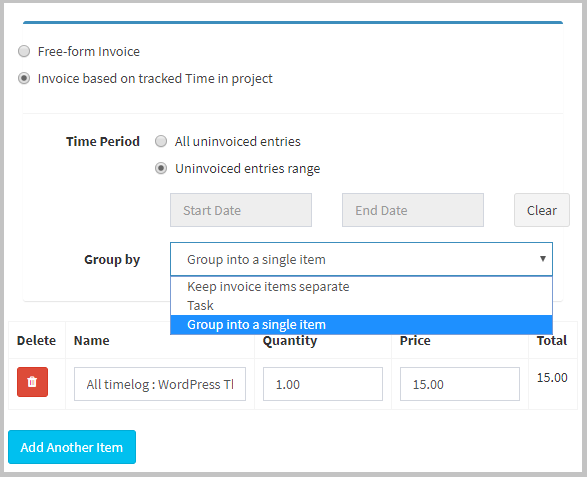
Task: Click the red trash delete icon
Action: (32, 382)
